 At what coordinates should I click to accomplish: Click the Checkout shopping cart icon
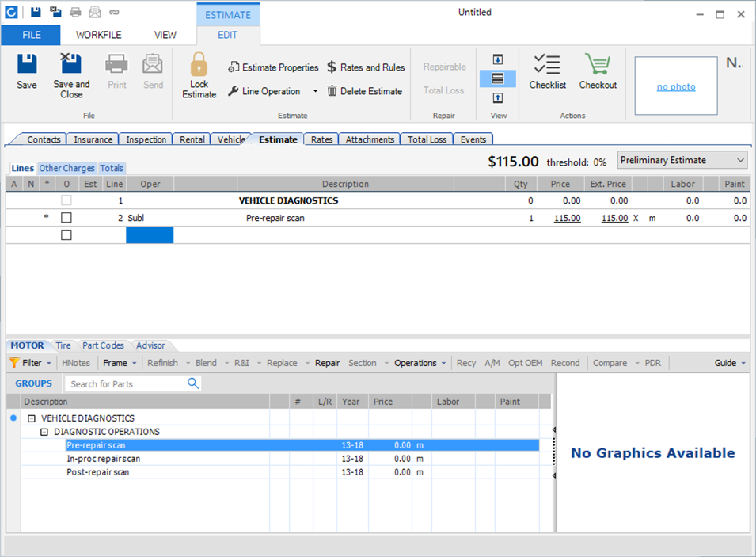[x=598, y=65]
